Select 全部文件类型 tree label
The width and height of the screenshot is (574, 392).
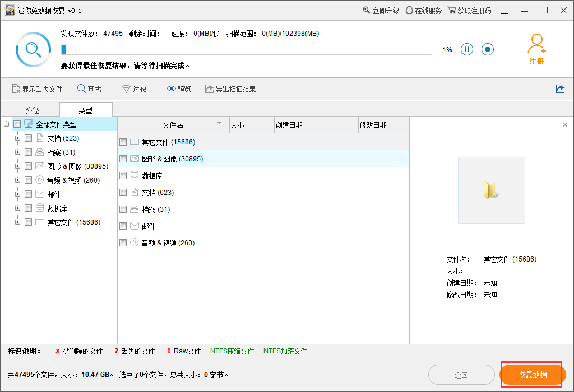(57, 124)
